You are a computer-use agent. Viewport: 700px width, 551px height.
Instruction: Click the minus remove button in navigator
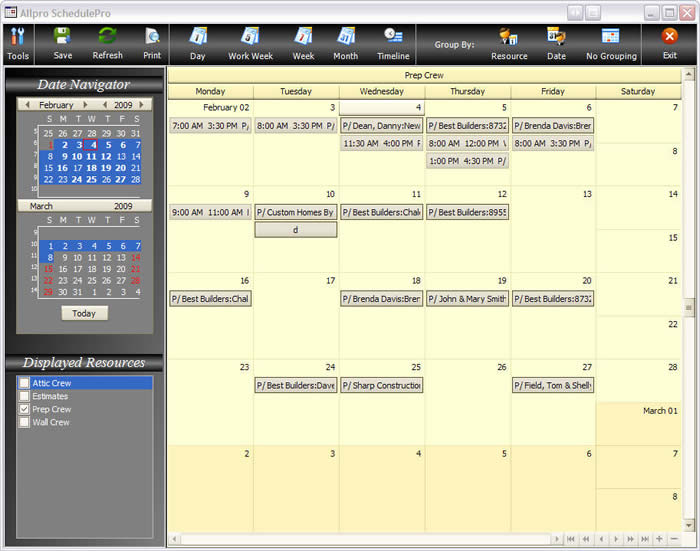674,539
